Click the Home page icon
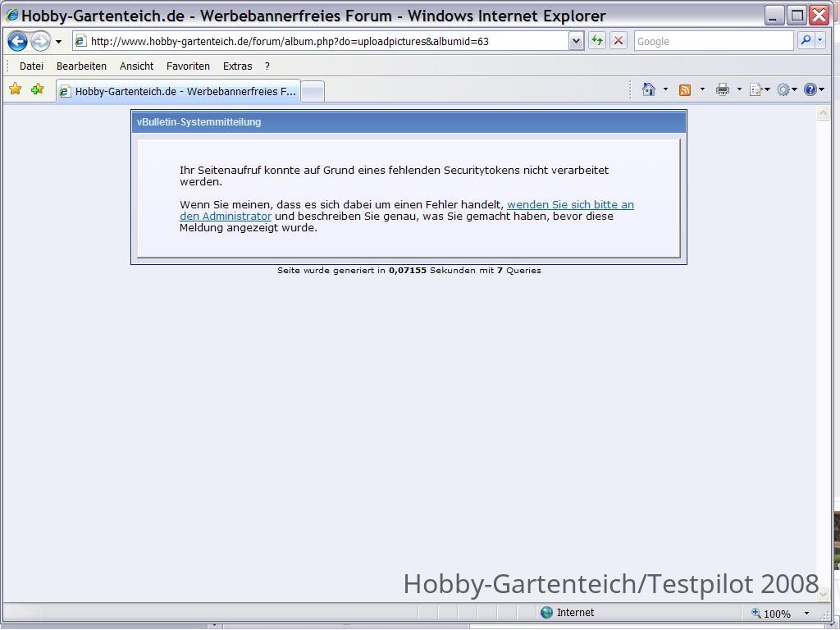This screenshot has height=630, width=840. click(x=649, y=89)
